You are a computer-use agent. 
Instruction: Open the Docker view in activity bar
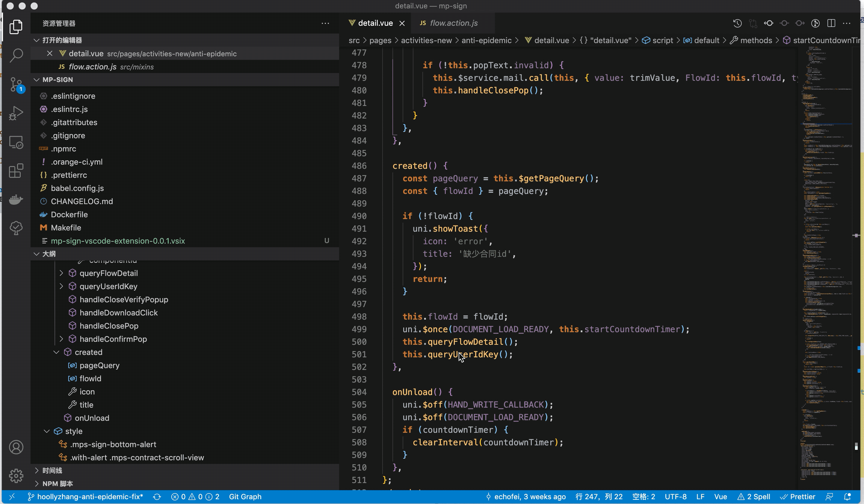pyautogui.click(x=16, y=199)
